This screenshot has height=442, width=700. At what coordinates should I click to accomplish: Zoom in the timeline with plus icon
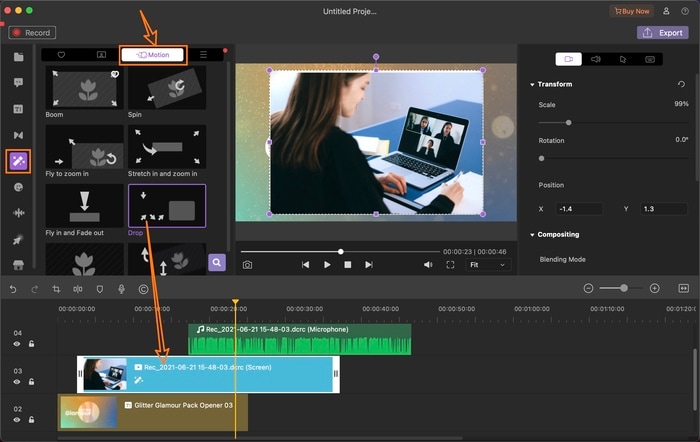pyautogui.click(x=654, y=288)
